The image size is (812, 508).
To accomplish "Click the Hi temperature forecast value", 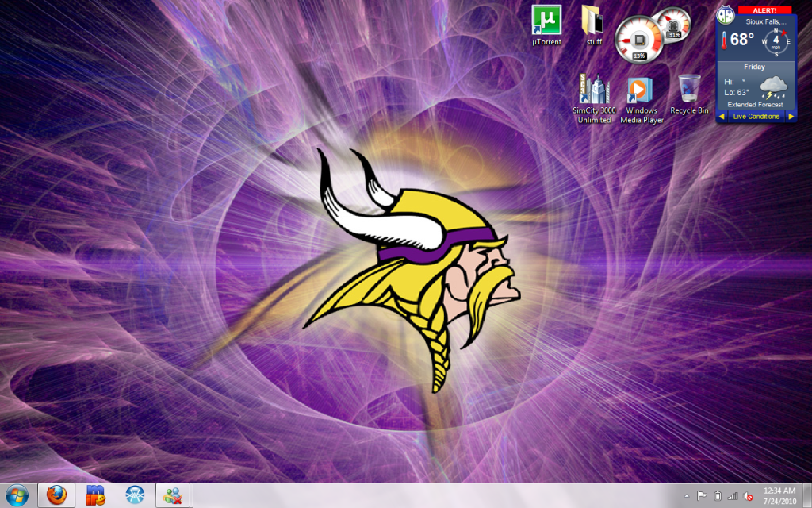I will click(x=735, y=82).
